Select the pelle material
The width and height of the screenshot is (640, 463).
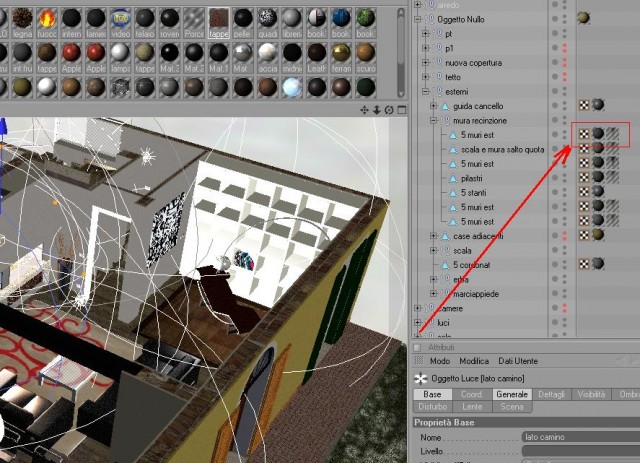click(x=242, y=19)
